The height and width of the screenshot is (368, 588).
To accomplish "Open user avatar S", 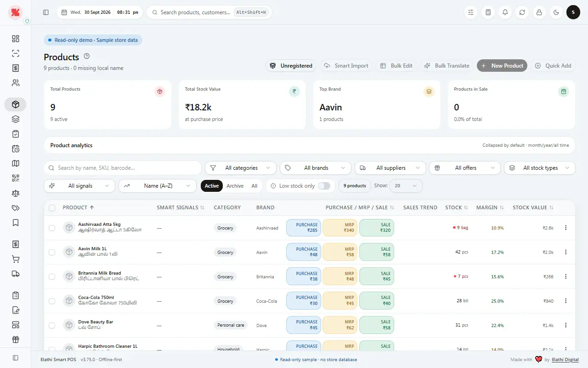I will pos(573,12).
